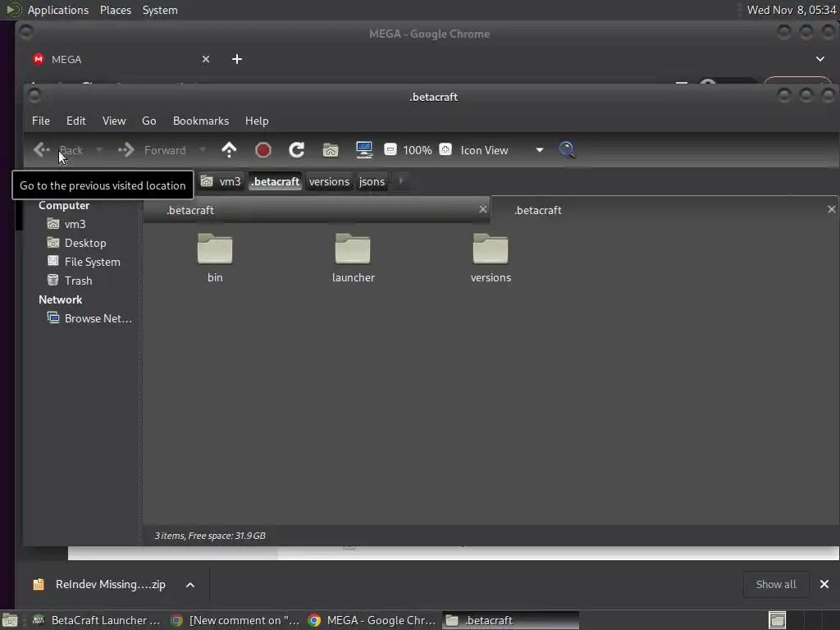Open the File menu

[41, 121]
